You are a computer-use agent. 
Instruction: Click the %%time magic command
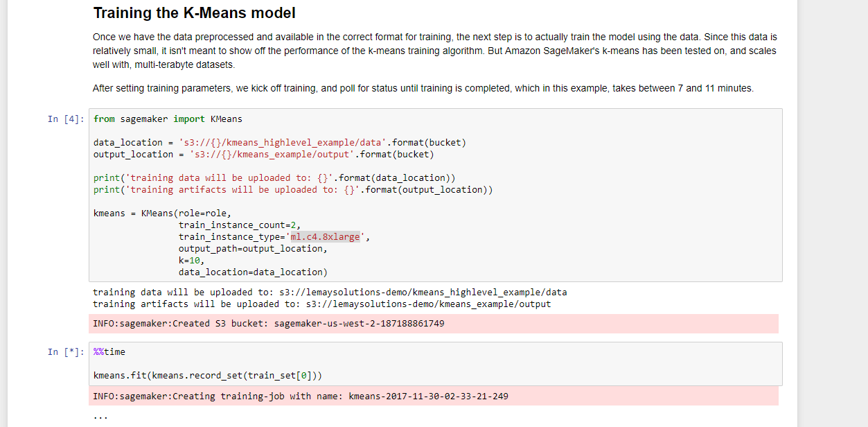pyautogui.click(x=109, y=352)
